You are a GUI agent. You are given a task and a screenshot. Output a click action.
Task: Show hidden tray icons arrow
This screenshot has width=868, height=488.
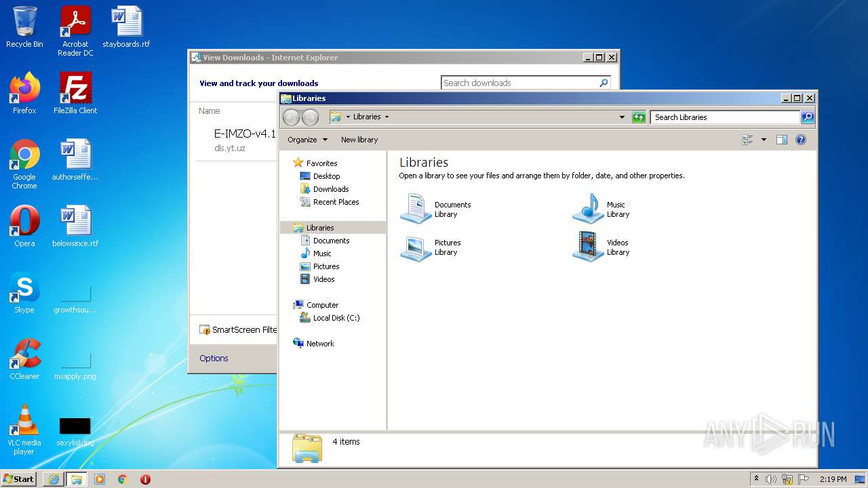[x=756, y=479]
